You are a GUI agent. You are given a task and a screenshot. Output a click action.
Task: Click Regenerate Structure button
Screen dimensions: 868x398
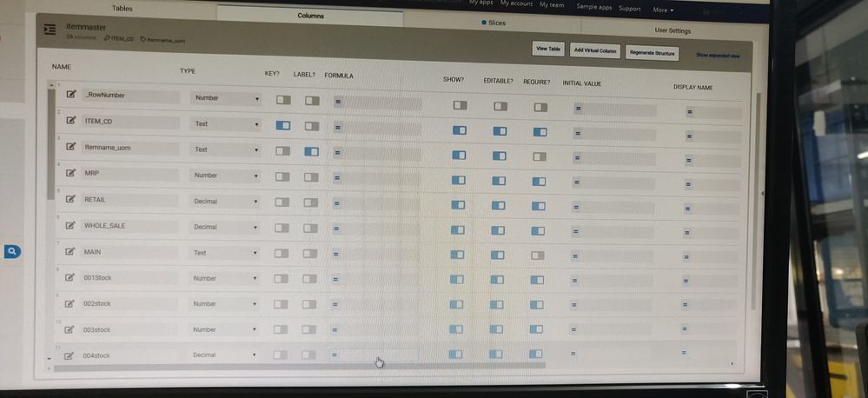coord(653,53)
